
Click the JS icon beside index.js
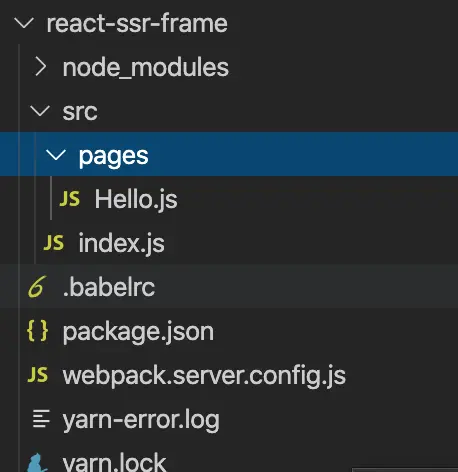(54, 243)
